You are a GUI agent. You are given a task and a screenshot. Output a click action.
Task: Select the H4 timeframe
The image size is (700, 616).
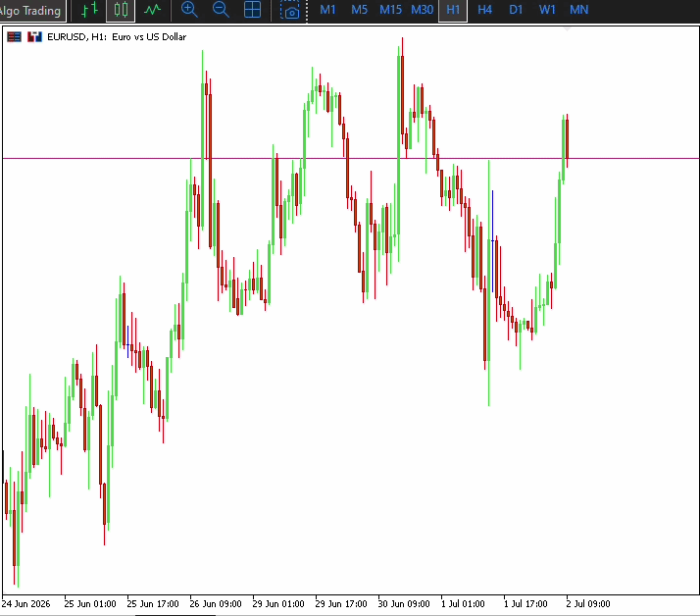[x=485, y=10]
